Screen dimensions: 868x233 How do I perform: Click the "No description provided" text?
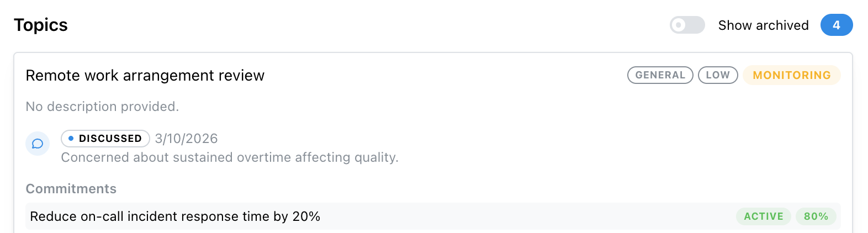[x=102, y=107]
